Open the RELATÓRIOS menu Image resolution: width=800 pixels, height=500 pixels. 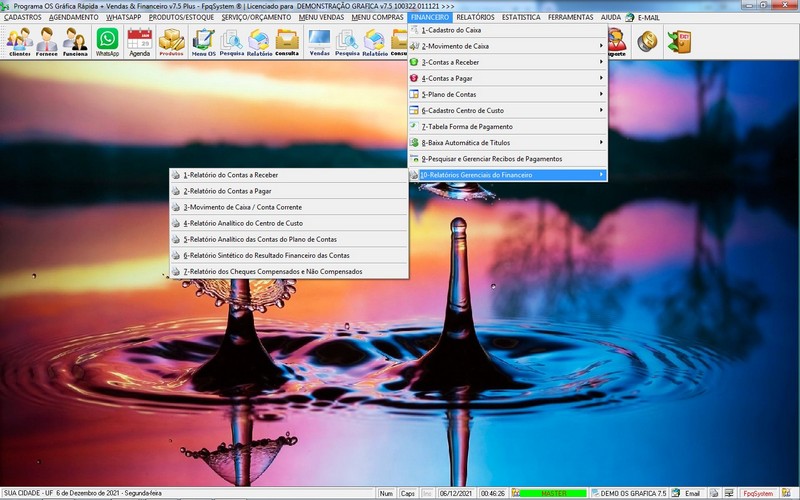475,17
